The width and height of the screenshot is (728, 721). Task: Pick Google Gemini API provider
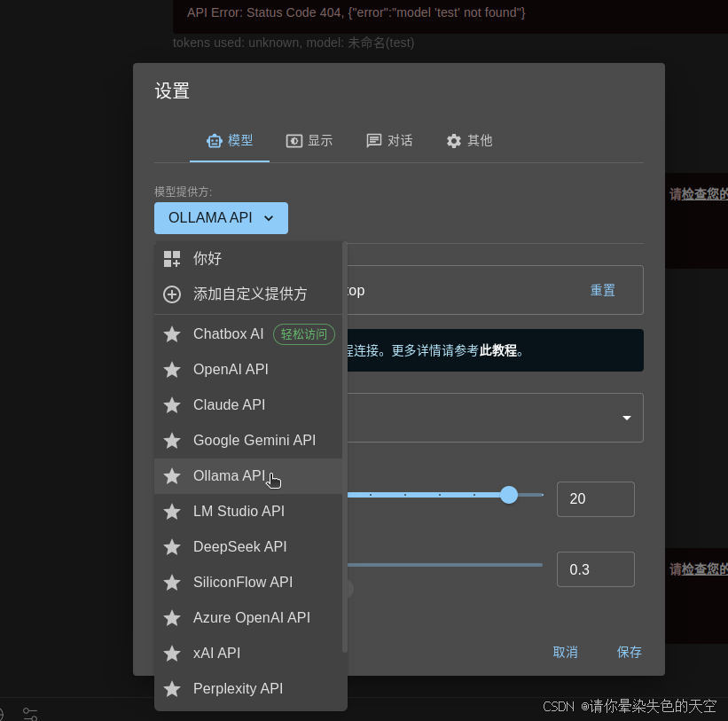[248, 441]
